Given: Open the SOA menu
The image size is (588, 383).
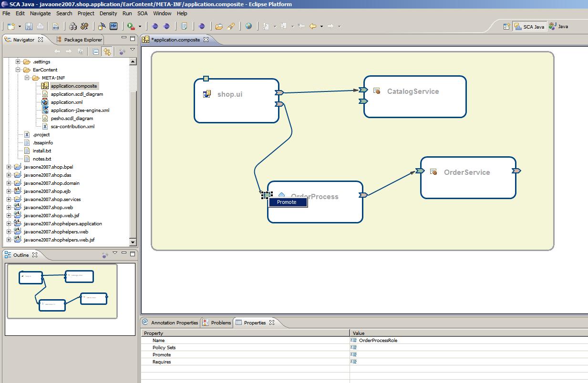Looking at the screenshot, I should [x=143, y=13].
